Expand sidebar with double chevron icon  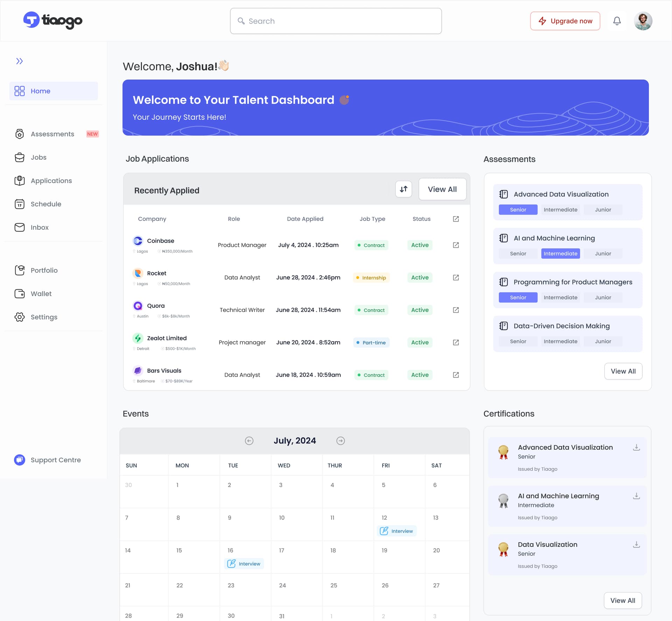tap(20, 61)
